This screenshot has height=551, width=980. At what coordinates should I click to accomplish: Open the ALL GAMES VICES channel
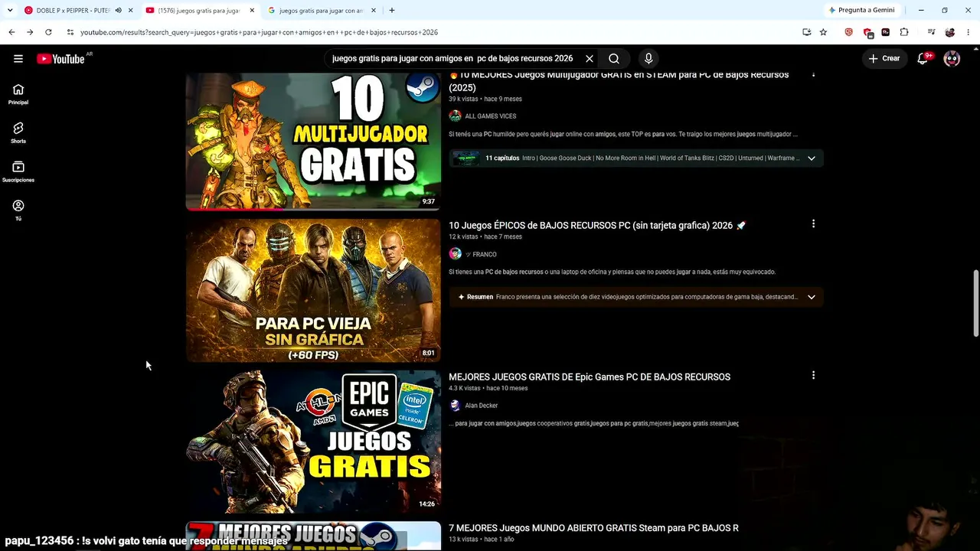coord(491,116)
